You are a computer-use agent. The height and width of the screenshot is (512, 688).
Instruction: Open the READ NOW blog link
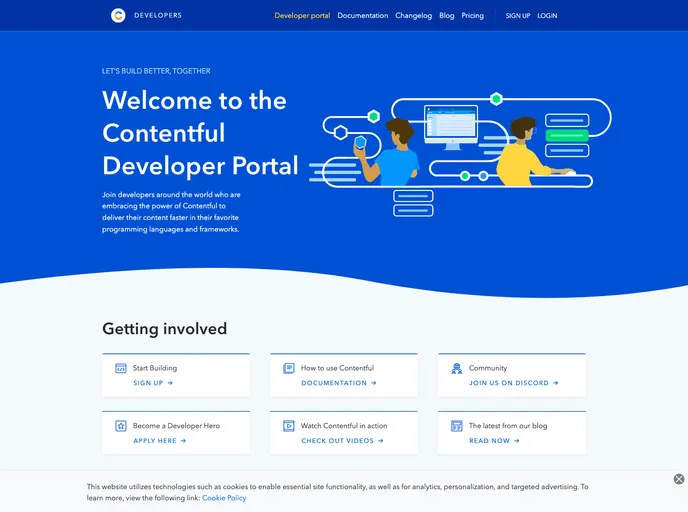point(489,441)
